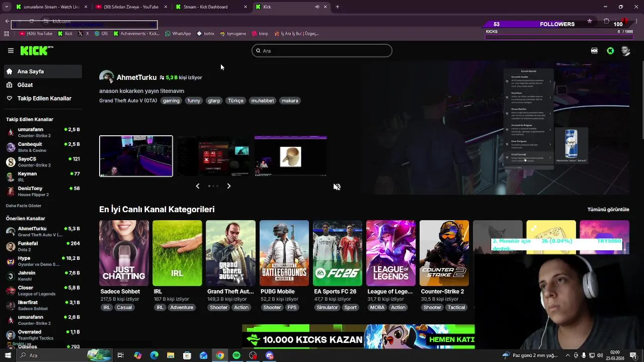644x362 pixels.
Task: Open Grand Theft Auto V (GTA) category link
Action: pyautogui.click(x=128, y=101)
